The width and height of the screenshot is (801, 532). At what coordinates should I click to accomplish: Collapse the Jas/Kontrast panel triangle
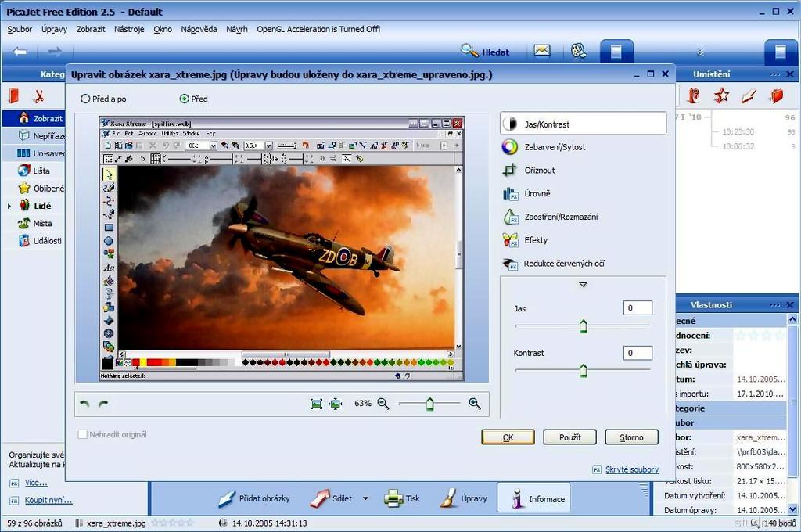tap(583, 285)
